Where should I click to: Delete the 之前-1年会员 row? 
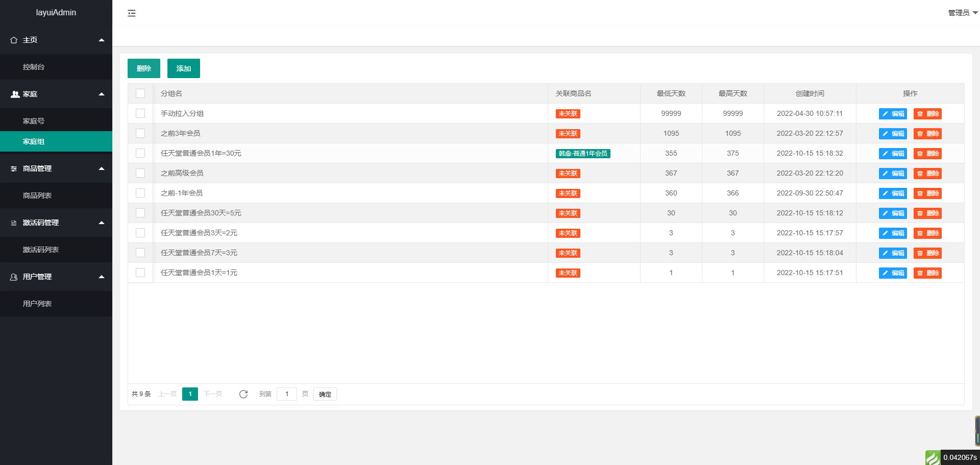click(927, 193)
